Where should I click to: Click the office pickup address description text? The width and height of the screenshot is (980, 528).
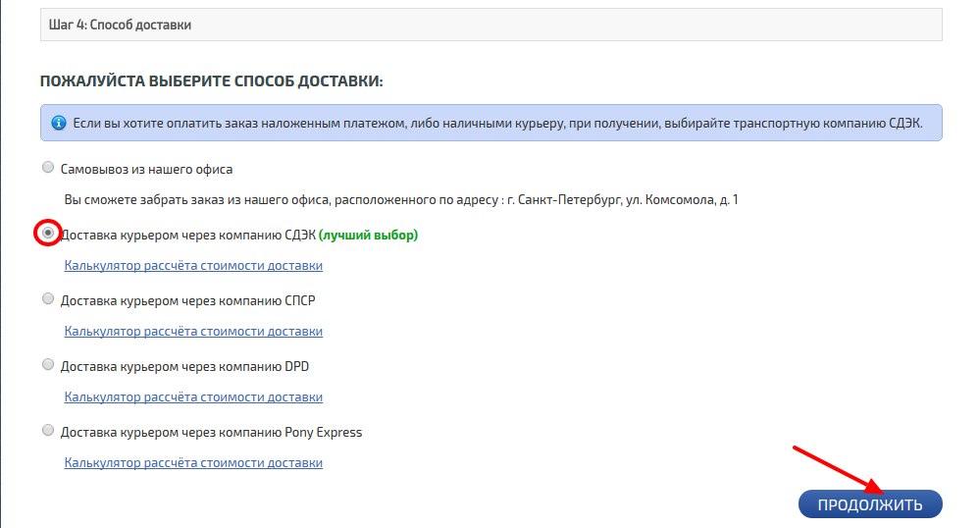click(x=400, y=200)
